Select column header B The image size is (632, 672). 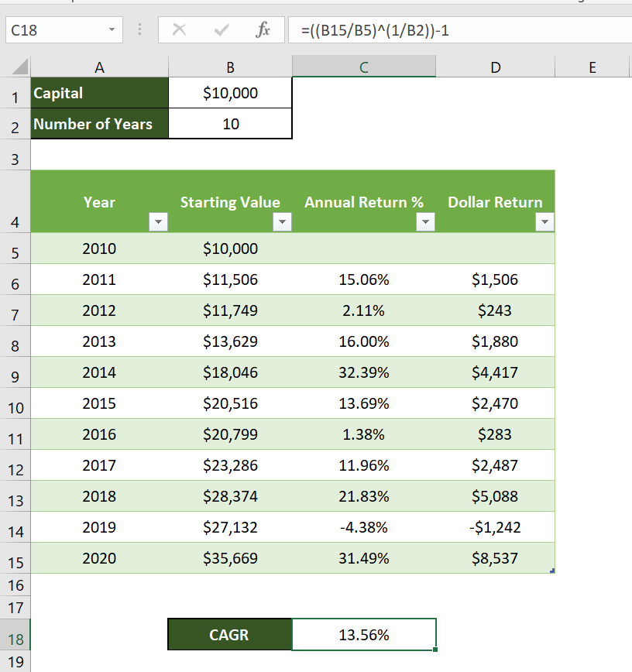point(230,67)
